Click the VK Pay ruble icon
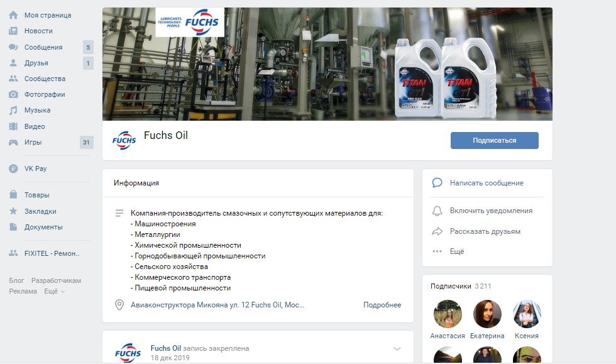 [13, 168]
